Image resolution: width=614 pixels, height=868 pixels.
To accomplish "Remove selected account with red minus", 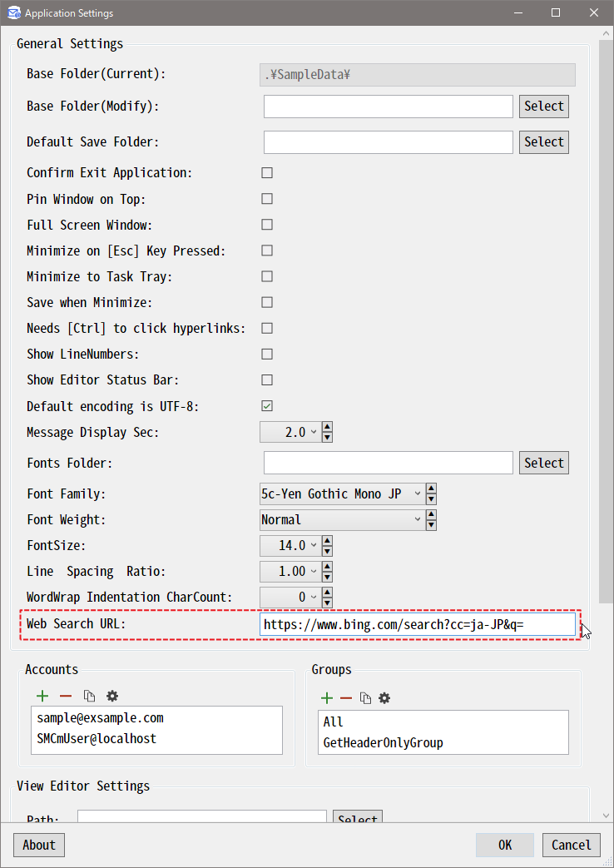I will pos(66,696).
